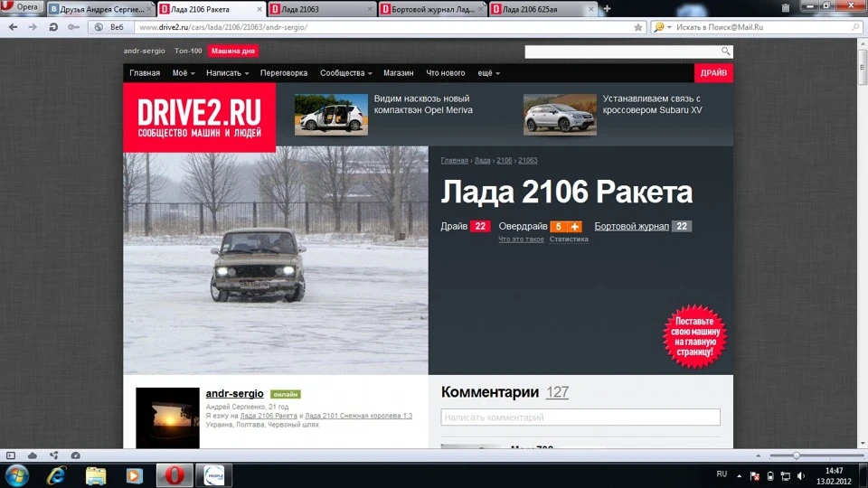Switch to the Друзья Андрея Сергие... tab
Viewport: 868px width, 488px height.
click(x=100, y=9)
